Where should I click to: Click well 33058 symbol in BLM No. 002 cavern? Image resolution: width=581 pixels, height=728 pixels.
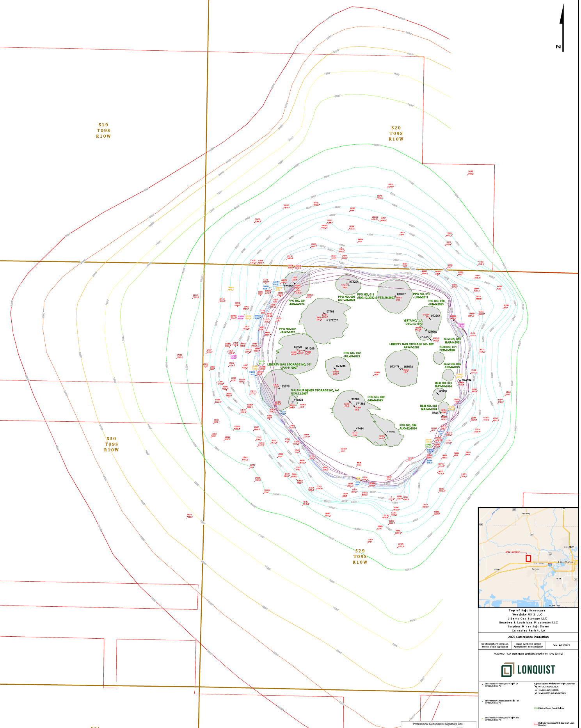[x=438, y=394]
